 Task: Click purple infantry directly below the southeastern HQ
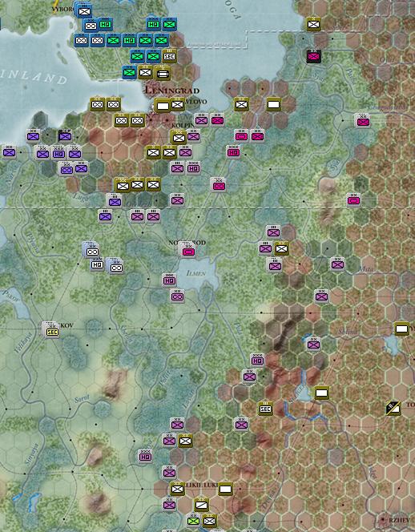click(x=249, y=377)
